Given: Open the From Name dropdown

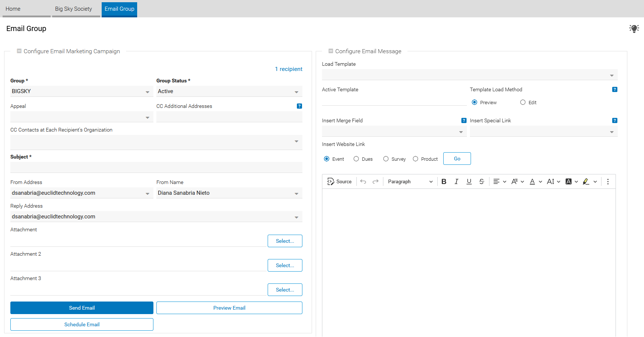Looking at the screenshot, I should point(229,193).
